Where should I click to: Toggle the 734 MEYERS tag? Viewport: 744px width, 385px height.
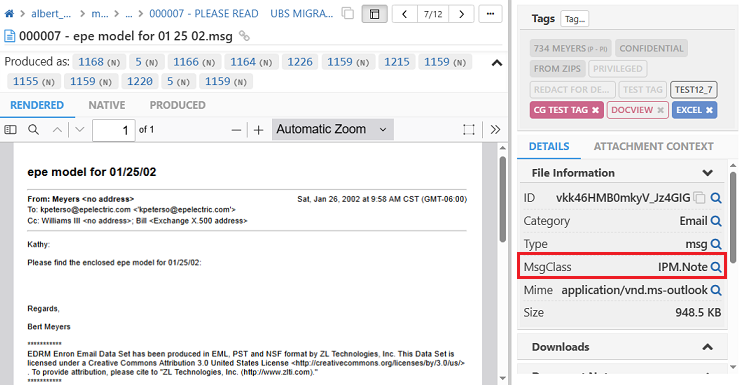(570, 48)
